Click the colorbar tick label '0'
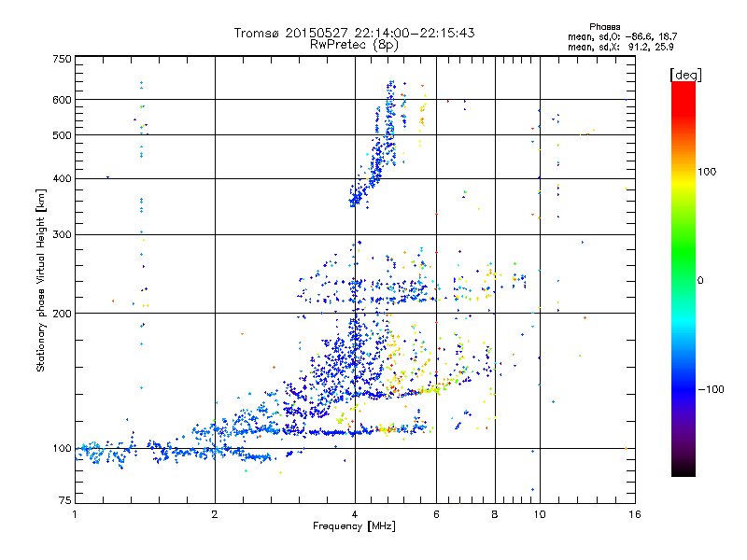747x560 pixels. (700, 280)
